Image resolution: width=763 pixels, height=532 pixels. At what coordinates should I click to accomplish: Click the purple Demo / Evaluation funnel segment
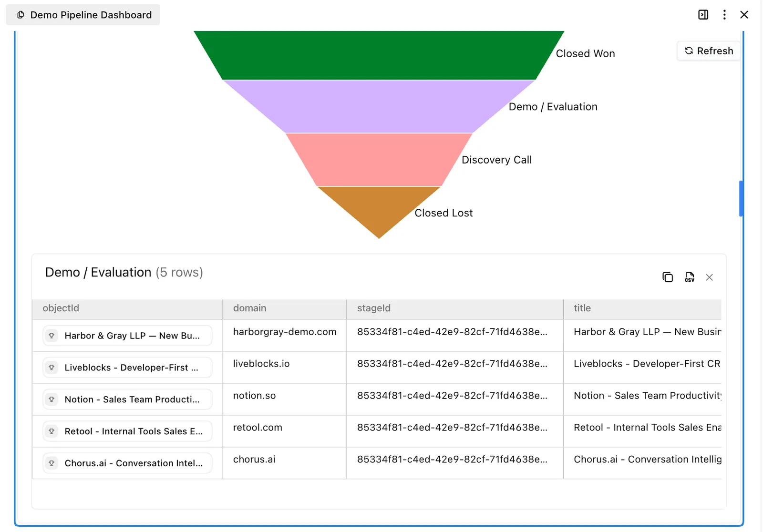[x=379, y=106]
